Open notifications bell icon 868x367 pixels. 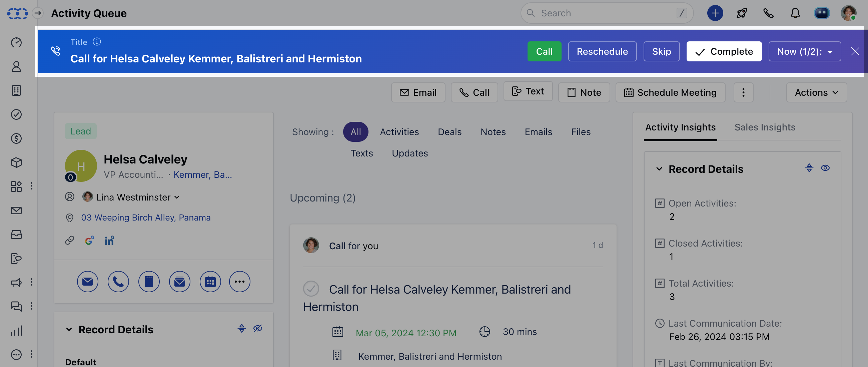795,13
